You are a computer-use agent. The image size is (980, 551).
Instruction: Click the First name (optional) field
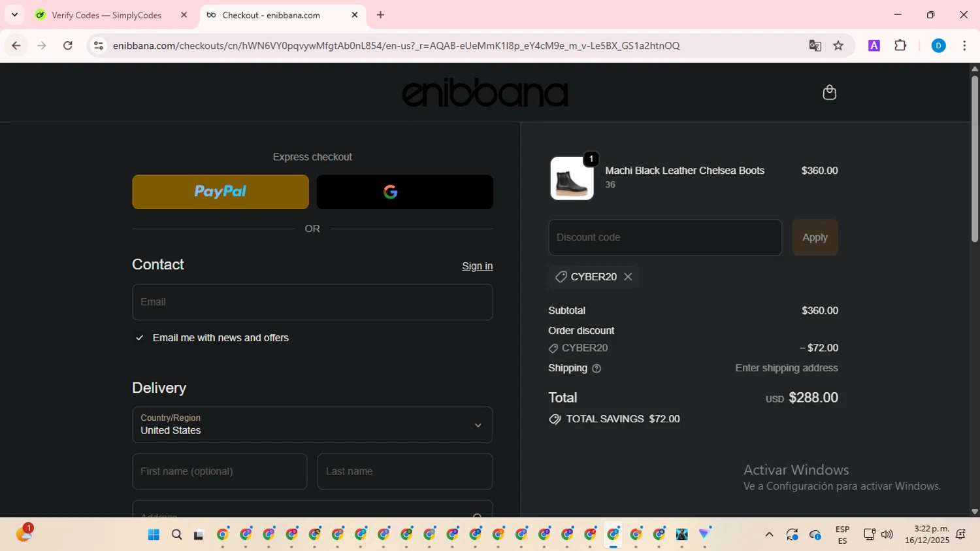(220, 471)
